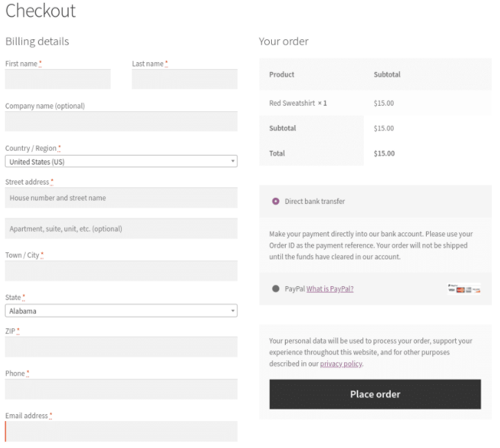This screenshot has width=500, height=448.
Task: Select the Direct bank transfer radio button
Action: 275,201
